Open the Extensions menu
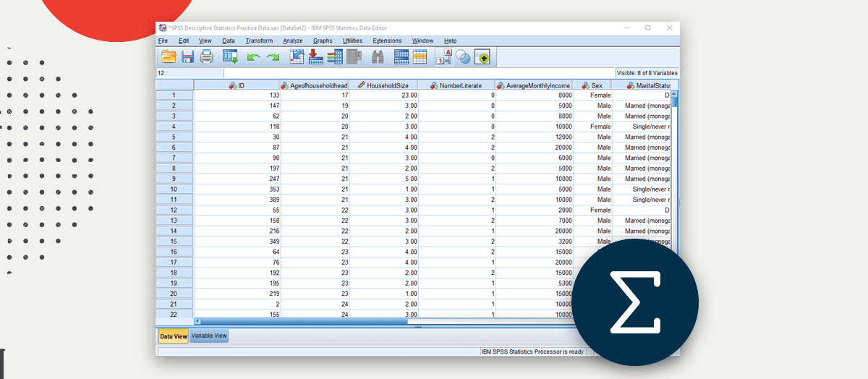 pyautogui.click(x=387, y=41)
